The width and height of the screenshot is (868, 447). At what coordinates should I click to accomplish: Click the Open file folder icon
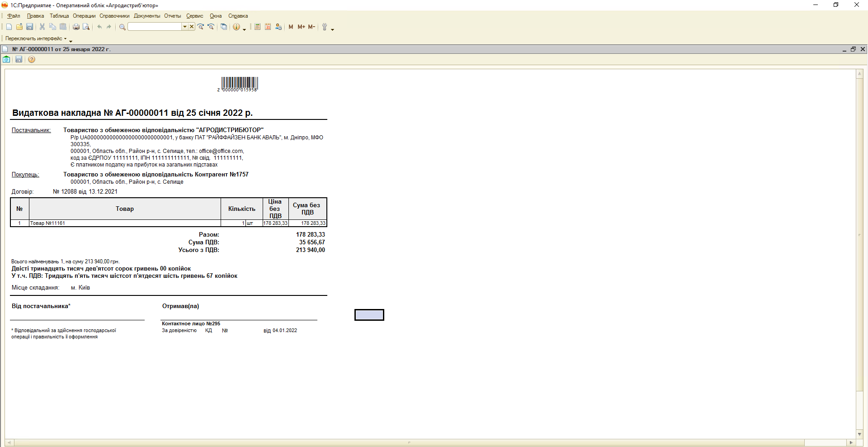pos(19,27)
